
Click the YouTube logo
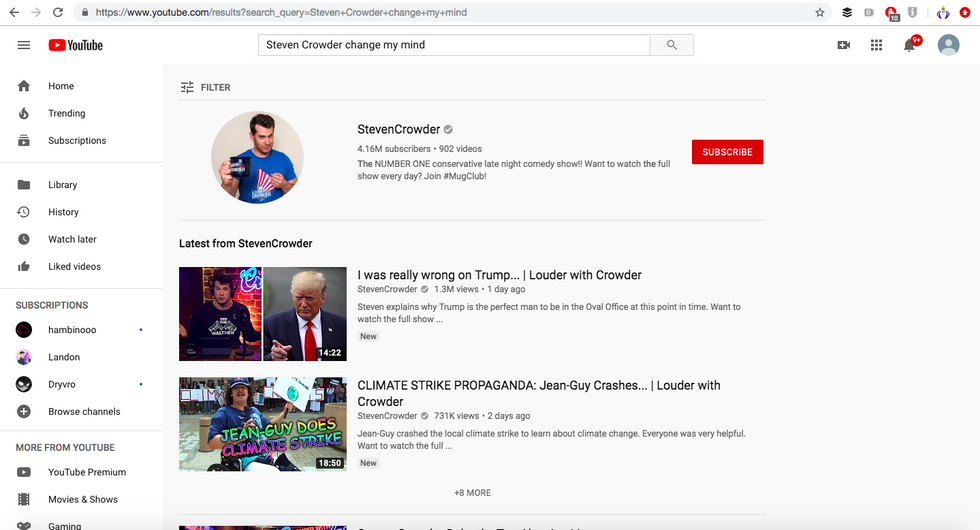point(76,45)
